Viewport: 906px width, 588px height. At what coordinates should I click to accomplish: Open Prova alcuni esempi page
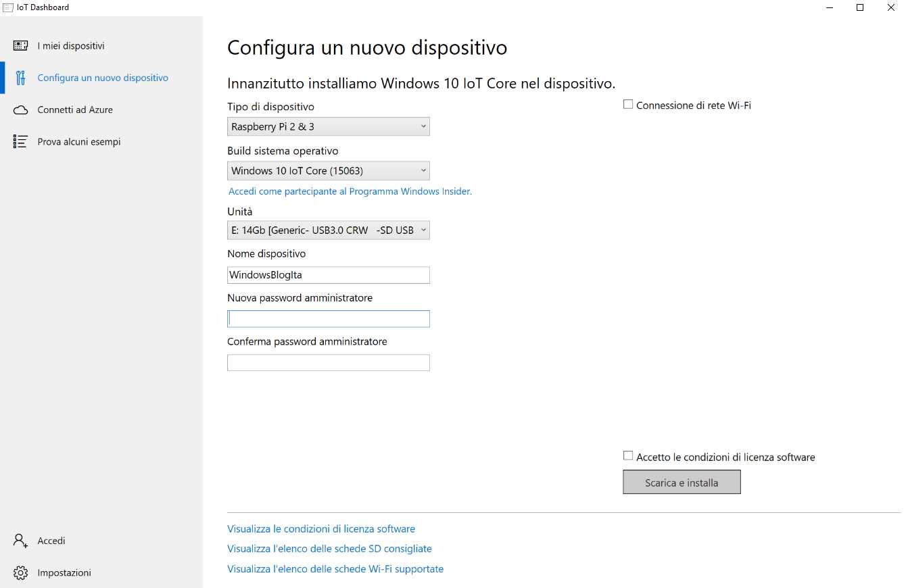(x=101, y=142)
